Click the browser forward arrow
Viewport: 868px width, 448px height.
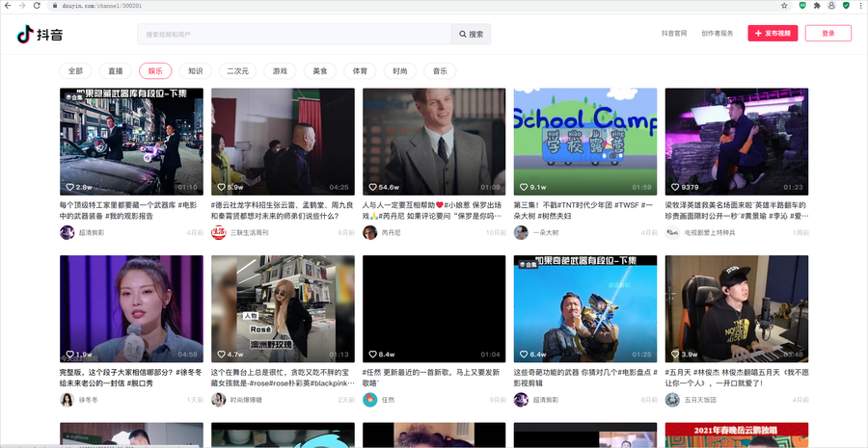click(x=22, y=5)
